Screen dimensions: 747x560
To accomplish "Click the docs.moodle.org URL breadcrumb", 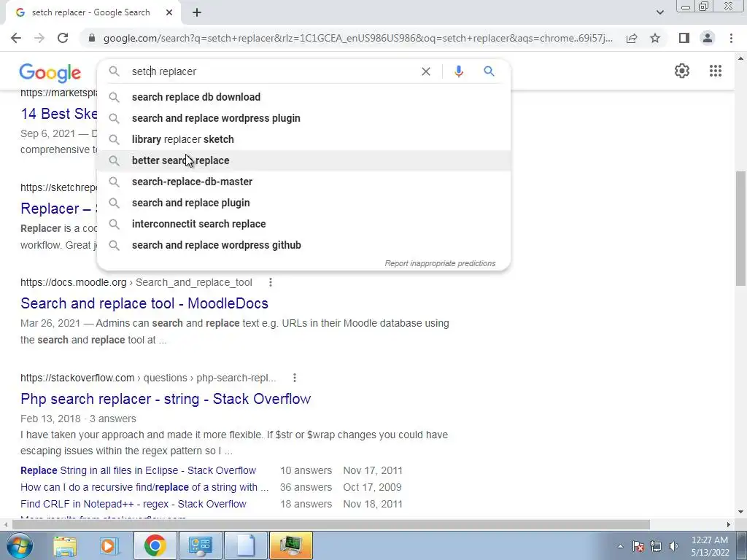I will pos(136,282).
